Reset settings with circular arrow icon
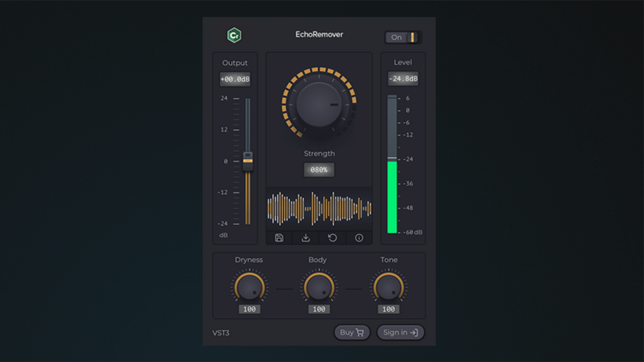The width and height of the screenshot is (644, 362). pyautogui.click(x=333, y=238)
